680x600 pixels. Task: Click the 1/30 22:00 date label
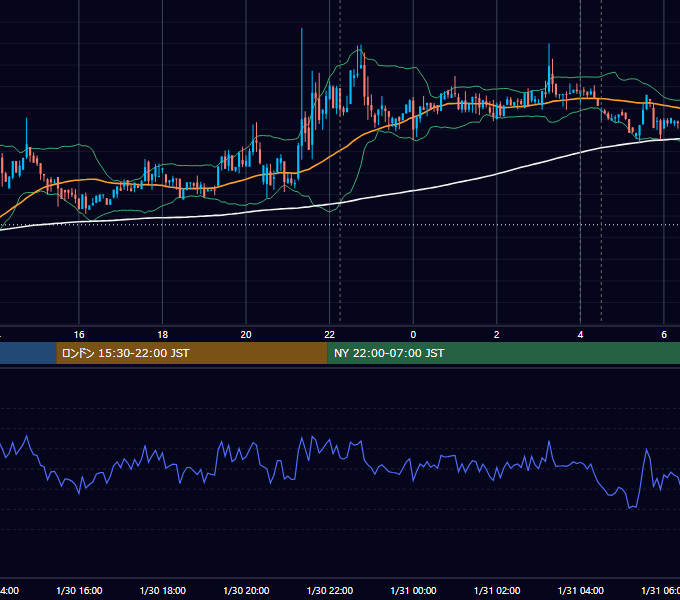click(330, 590)
